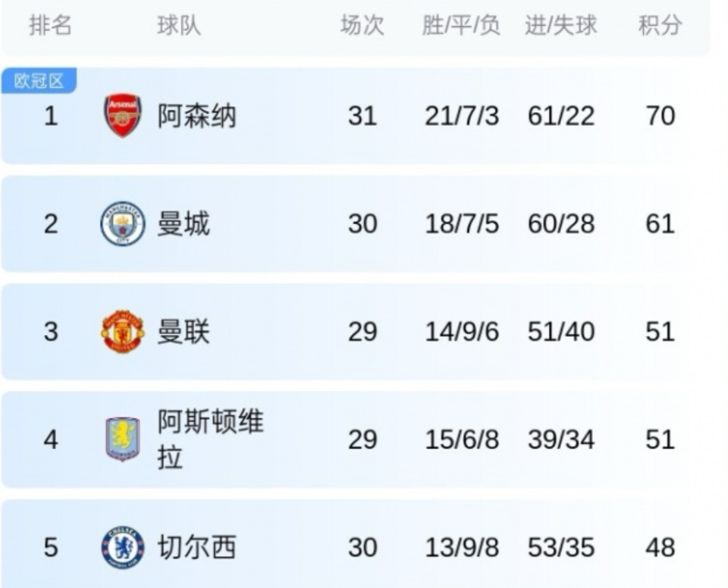Click the Arsenal club crest icon

122,116
